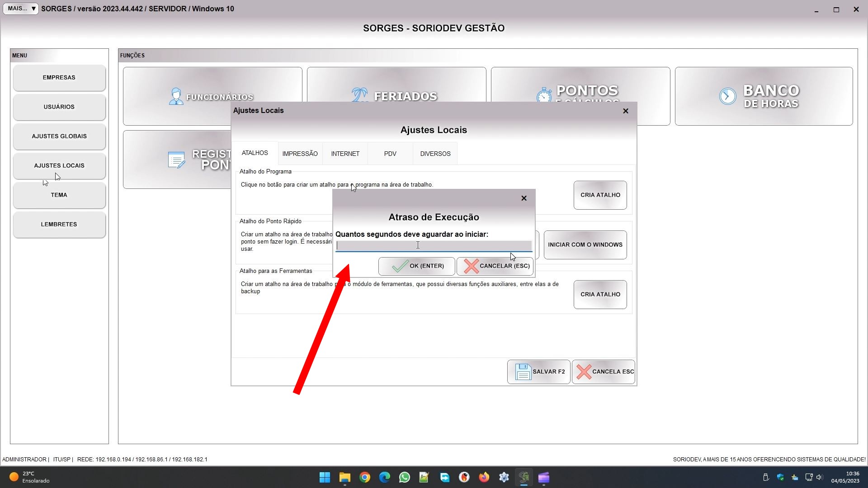868x488 pixels.
Task: Launch Google Chrome from the taskbar
Action: 364,478
